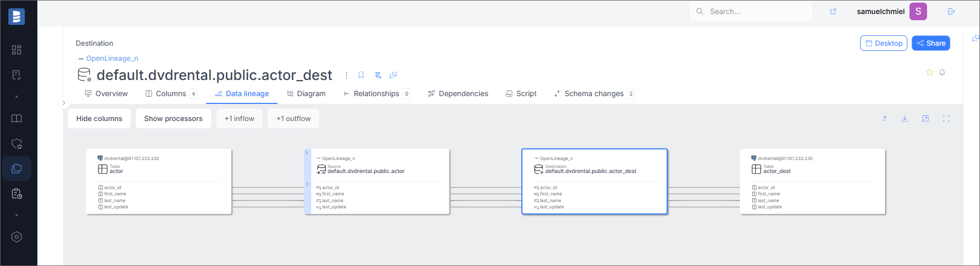Click the samuelchmiel username
Viewport: 980px width, 266px height.
[880, 11]
